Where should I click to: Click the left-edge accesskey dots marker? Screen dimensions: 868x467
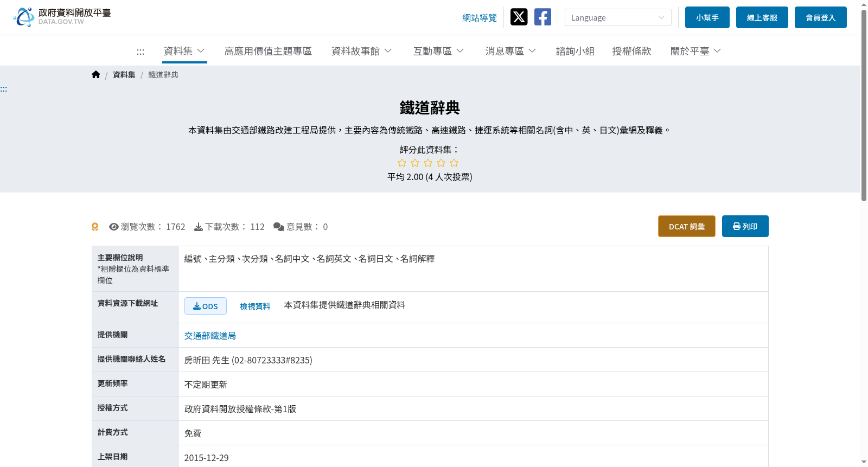coord(4,89)
